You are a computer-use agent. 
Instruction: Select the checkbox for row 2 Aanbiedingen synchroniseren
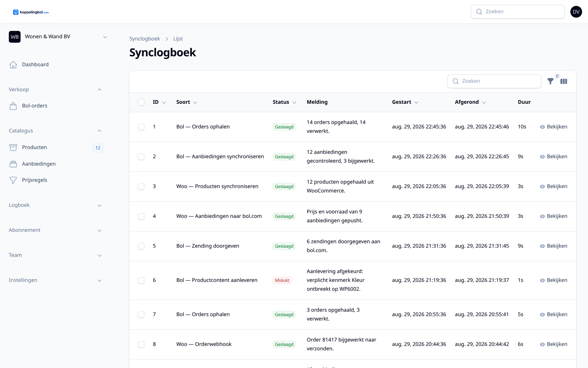click(141, 157)
